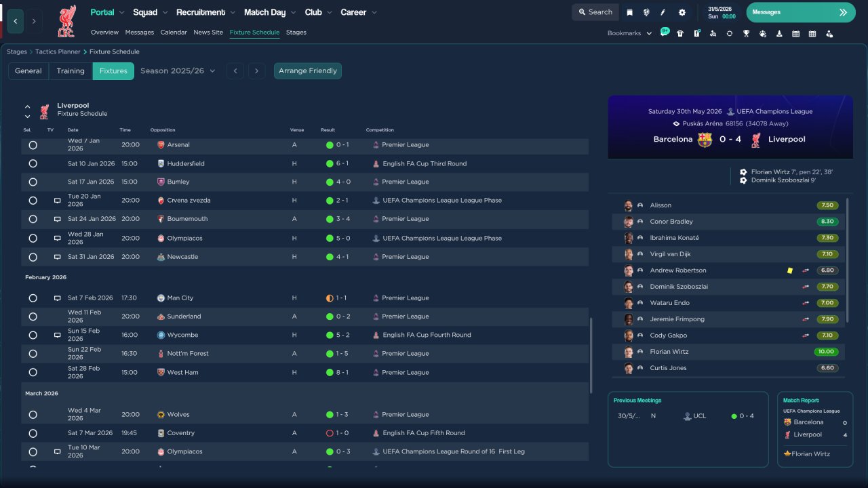
Task: Click the Liverpool club crest in top-left
Action: coord(66,21)
